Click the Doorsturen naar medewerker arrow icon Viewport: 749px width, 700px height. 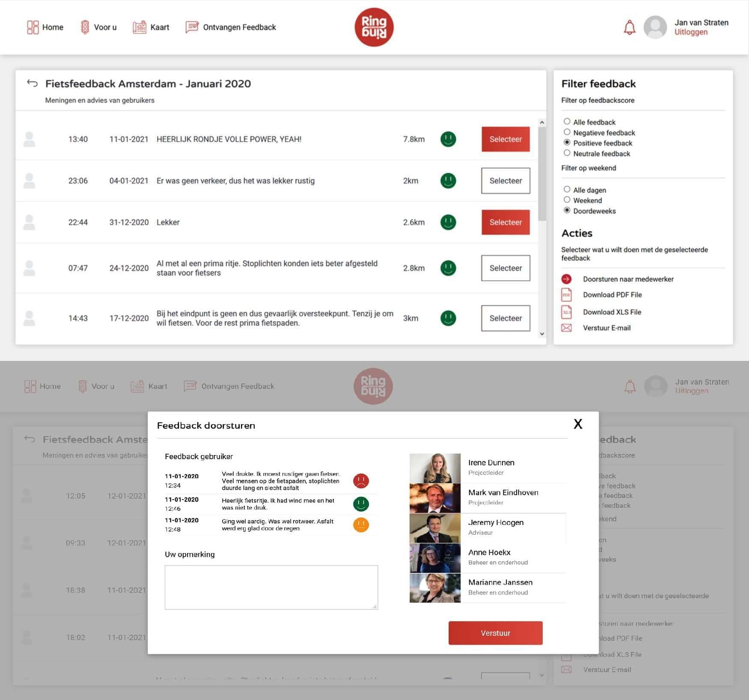(x=567, y=279)
